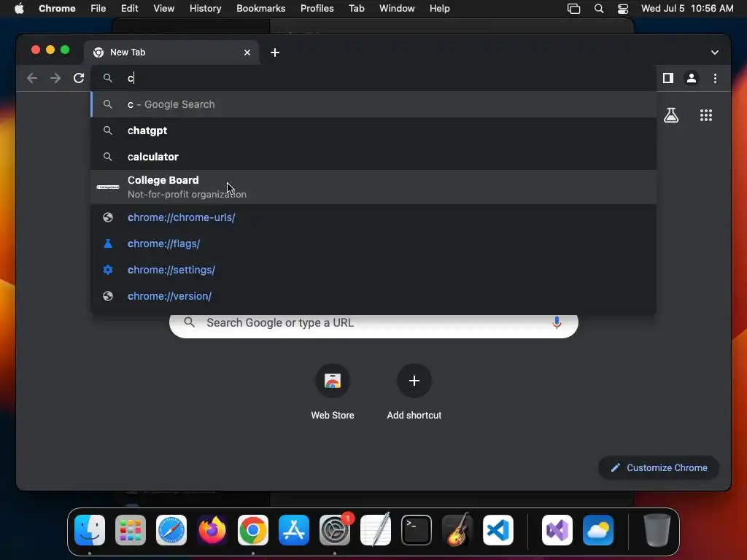Open the Profiles menu
This screenshot has height=560, width=747.
(317, 9)
